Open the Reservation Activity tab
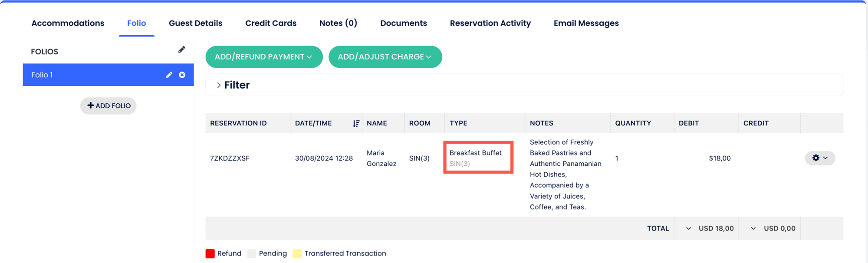The image size is (868, 263). point(490,23)
